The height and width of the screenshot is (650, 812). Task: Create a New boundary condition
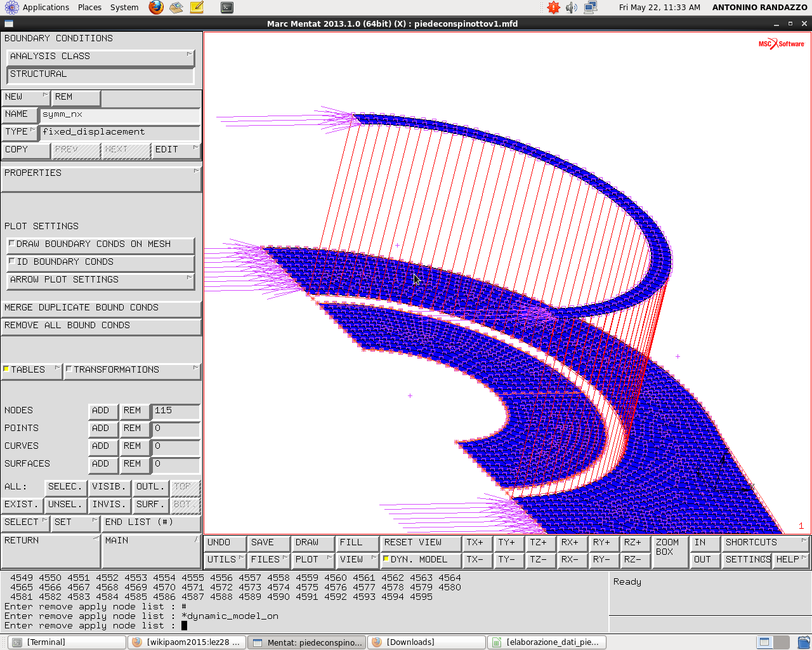pyautogui.click(x=25, y=97)
